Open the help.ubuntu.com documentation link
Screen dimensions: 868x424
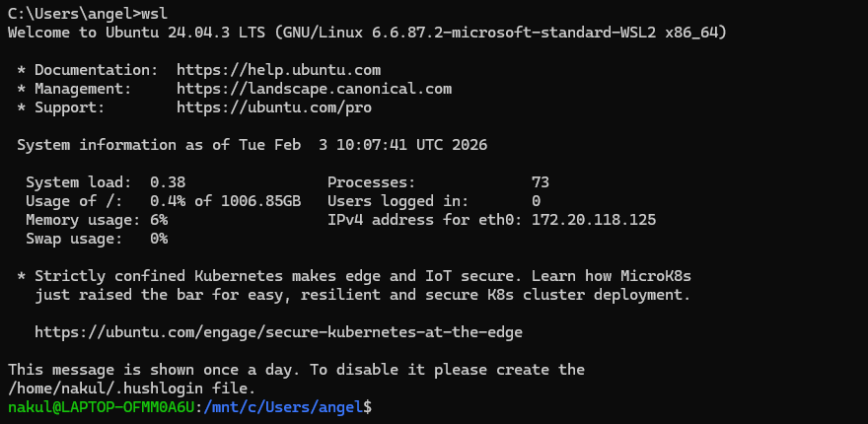[x=278, y=70]
